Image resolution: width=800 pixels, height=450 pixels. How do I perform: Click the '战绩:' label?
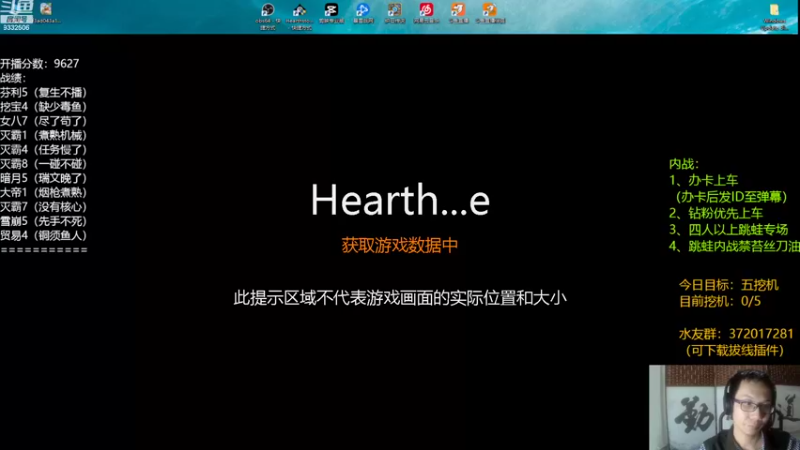[x=13, y=78]
